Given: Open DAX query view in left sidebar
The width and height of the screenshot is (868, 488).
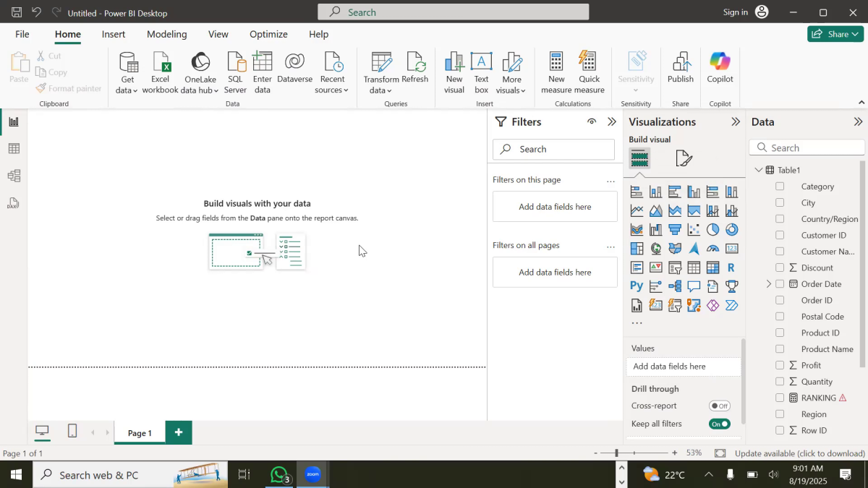Looking at the screenshot, I should tap(13, 203).
